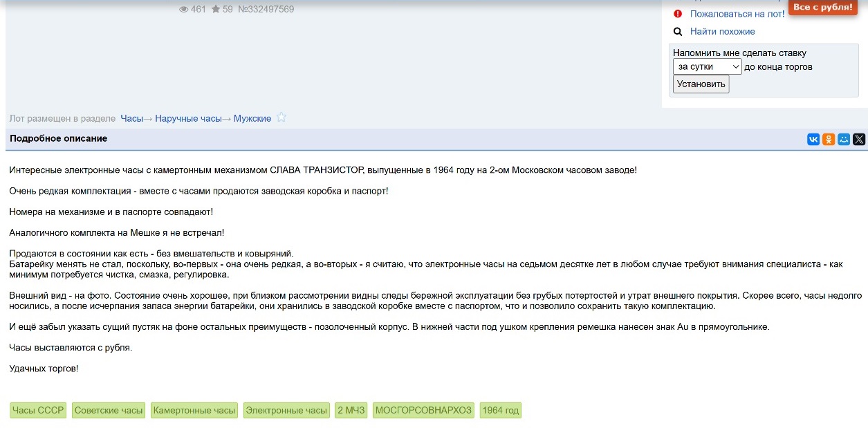This screenshot has height=428, width=868.
Task: Share the lot on Odnoklassniki
Action: (829, 139)
